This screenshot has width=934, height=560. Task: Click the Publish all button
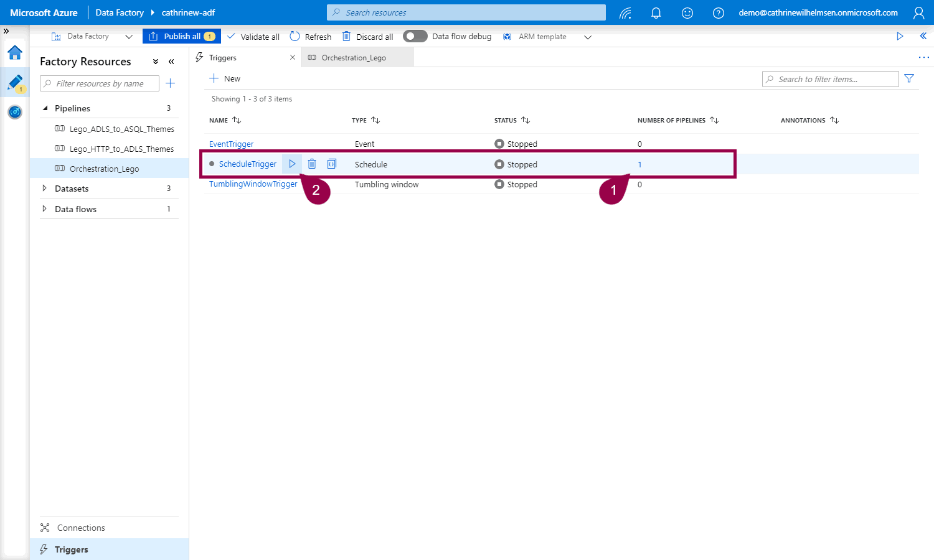point(181,36)
